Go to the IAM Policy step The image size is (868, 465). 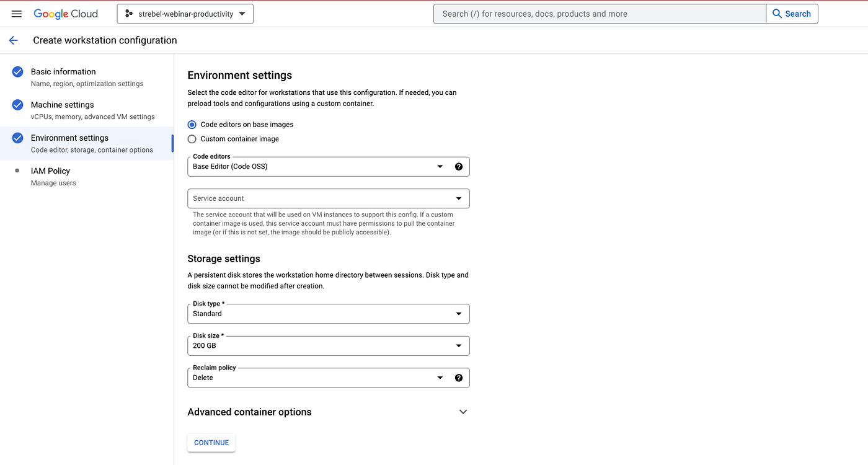[x=51, y=171]
